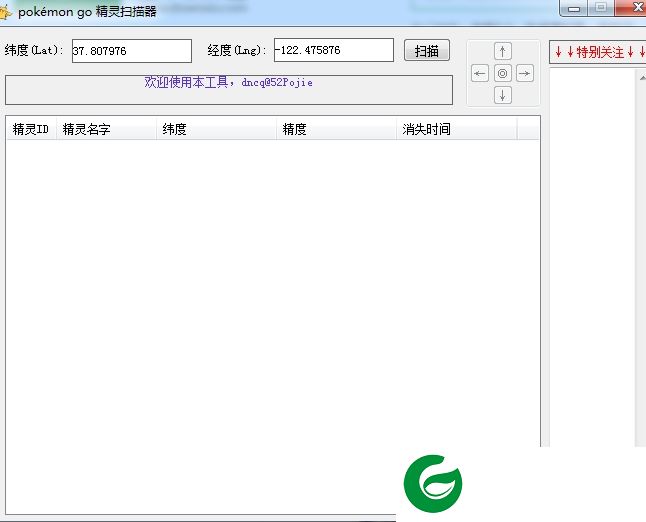
Task: Focus the 纬度 (Lat) input field
Action: pyautogui.click(x=132, y=51)
